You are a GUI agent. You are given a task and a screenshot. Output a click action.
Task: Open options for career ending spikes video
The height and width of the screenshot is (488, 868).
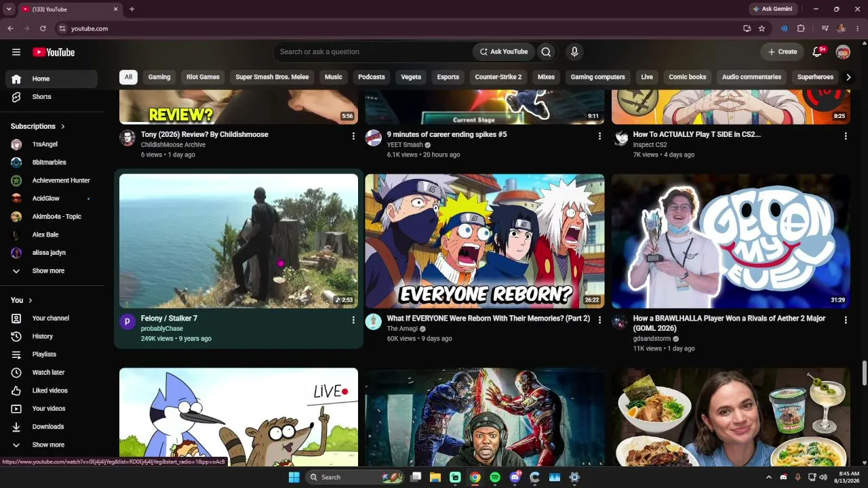[x=599, y=136]
